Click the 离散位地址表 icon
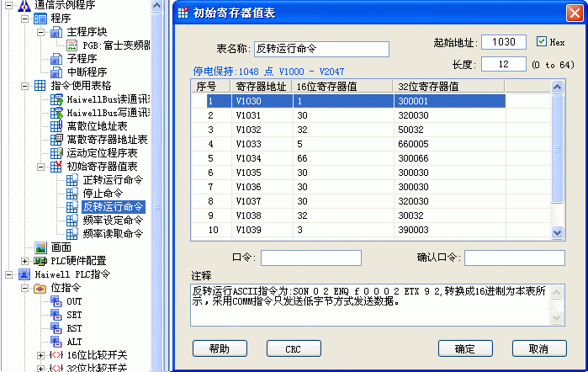Screen dimensions: 588x372 [x=56, y=126]
